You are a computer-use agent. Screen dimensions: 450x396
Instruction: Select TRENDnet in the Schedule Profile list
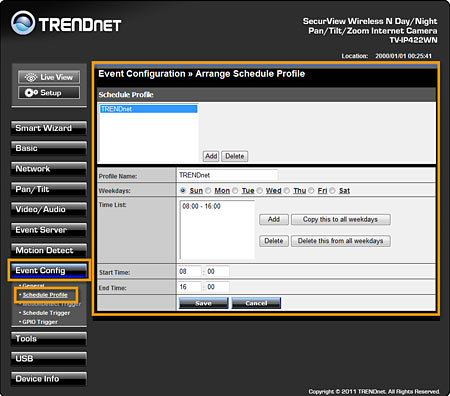[x=148, y=109]
